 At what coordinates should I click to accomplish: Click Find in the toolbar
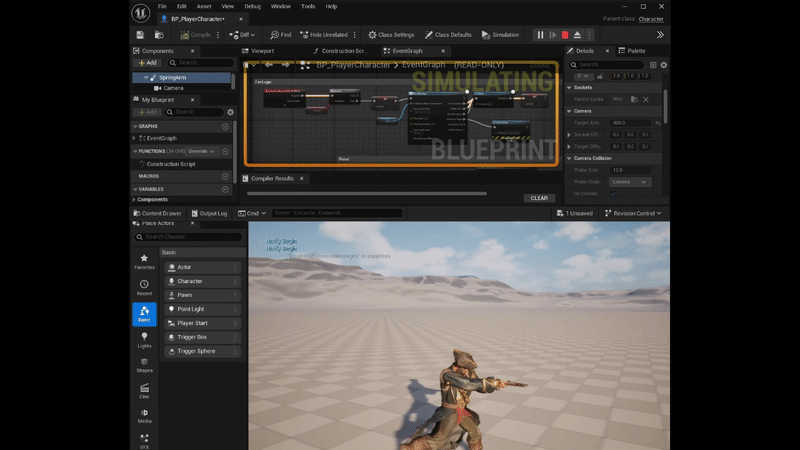(281, 35)
